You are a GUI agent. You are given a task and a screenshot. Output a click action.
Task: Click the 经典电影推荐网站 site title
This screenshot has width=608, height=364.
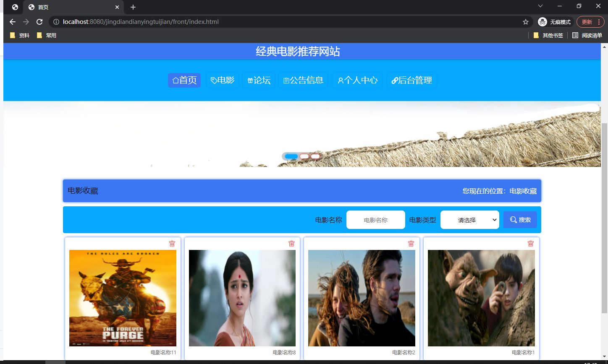(298, 52)
